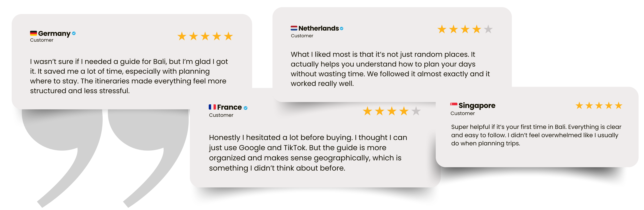Click the Netherlands review text about random places
644x210 pixels.
[390, 69]
